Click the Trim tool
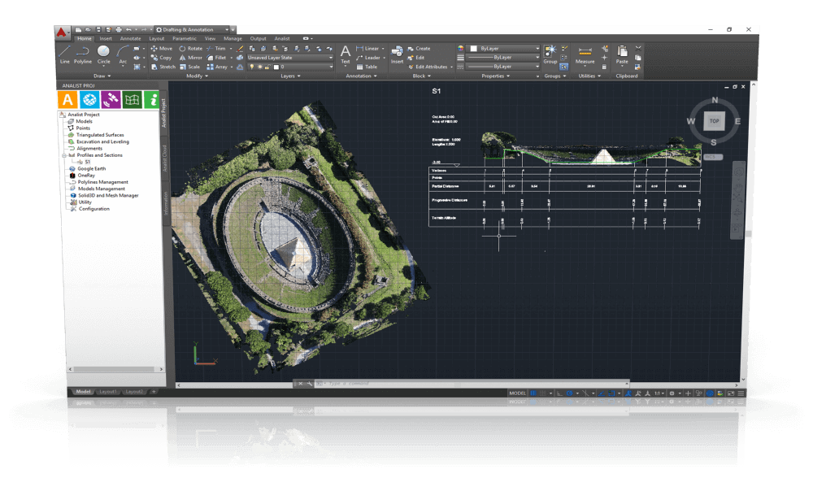 click(x=216, y=48)
